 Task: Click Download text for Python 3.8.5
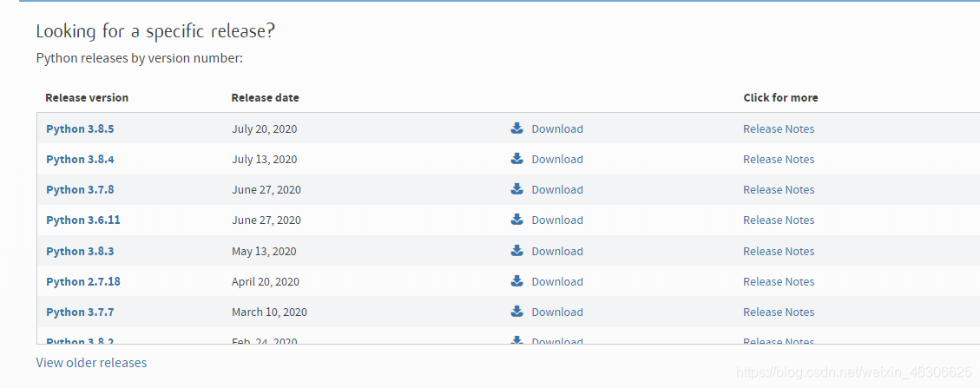click(x=557, y=128)
